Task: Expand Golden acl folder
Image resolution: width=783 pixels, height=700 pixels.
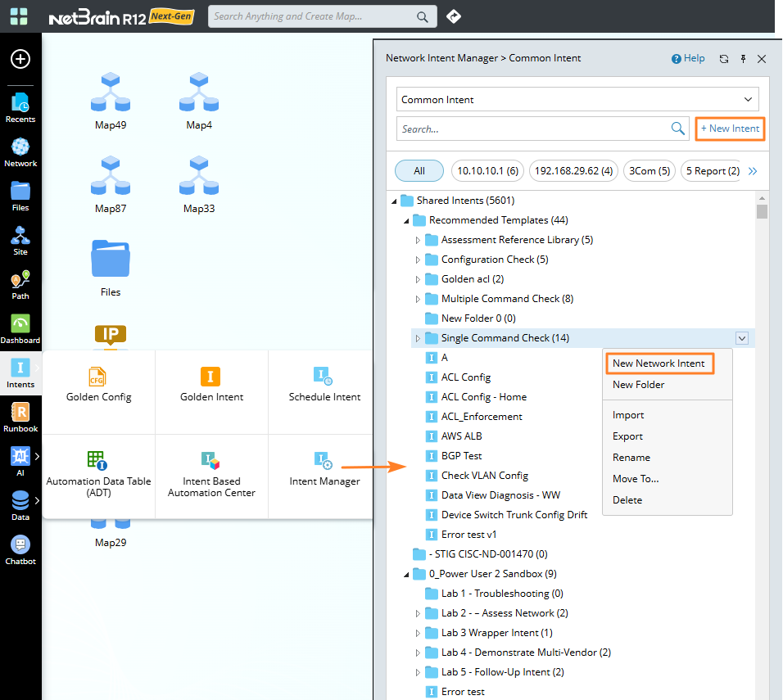Action: pyautogui.click(x=418, y=280)
